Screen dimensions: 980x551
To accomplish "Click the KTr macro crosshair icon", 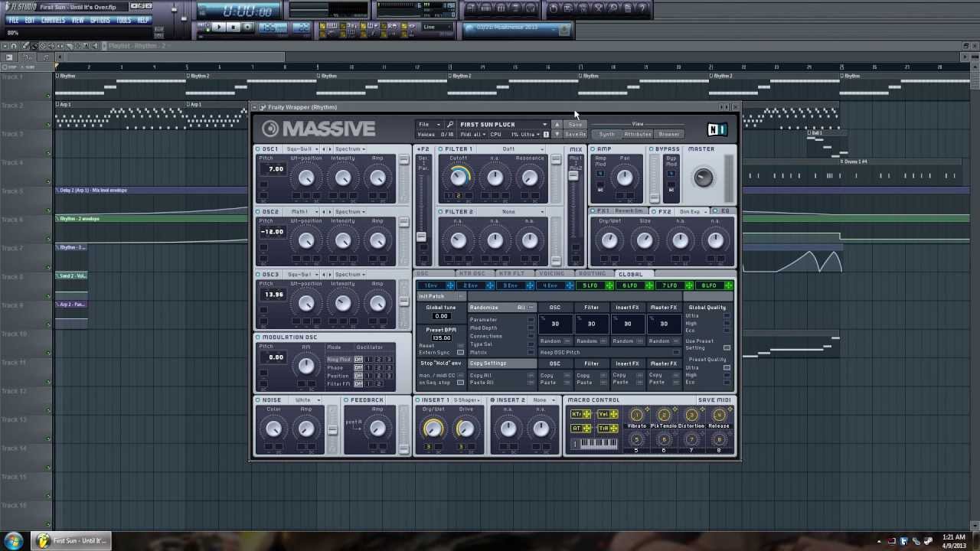I will pos(587,414).
